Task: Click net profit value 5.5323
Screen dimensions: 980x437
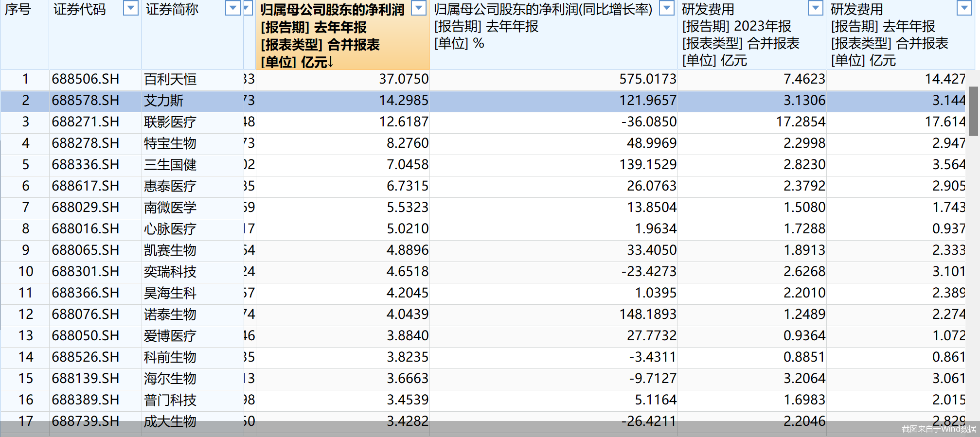Action: [x=408, y=208]
